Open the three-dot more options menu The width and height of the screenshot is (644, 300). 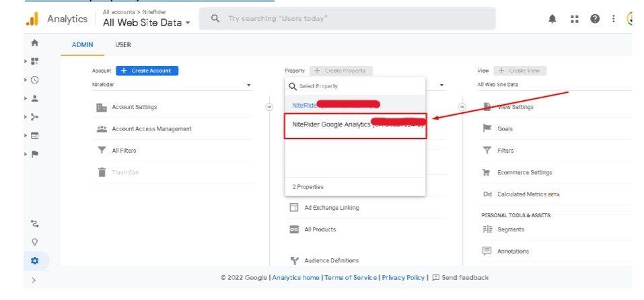click(613, 19)
